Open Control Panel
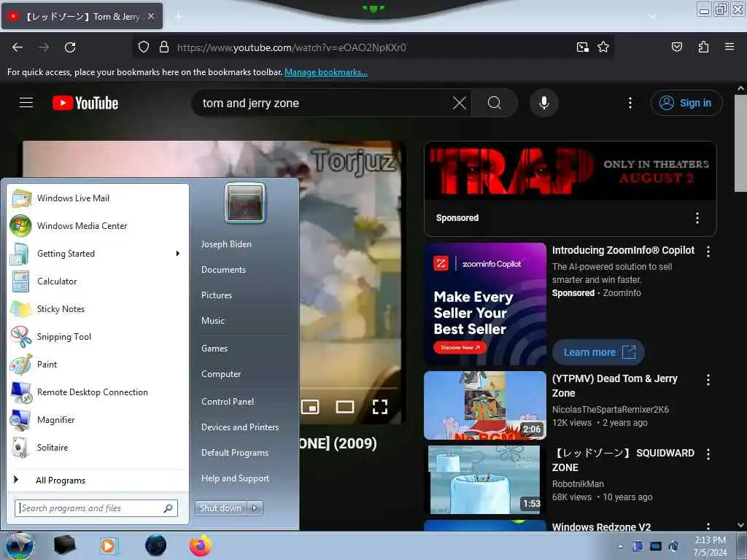 228,402
